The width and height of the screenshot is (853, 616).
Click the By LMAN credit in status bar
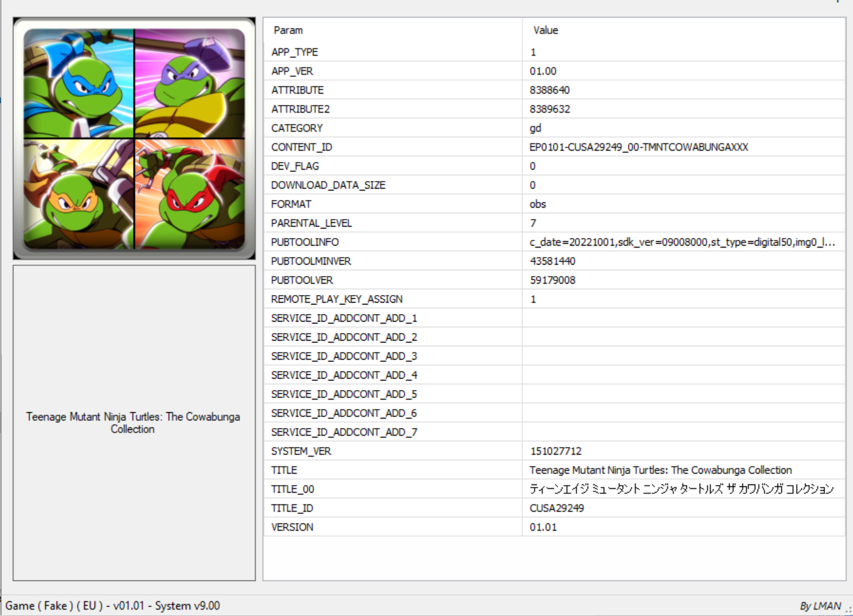pyautogui.click(x=821, y=606)
